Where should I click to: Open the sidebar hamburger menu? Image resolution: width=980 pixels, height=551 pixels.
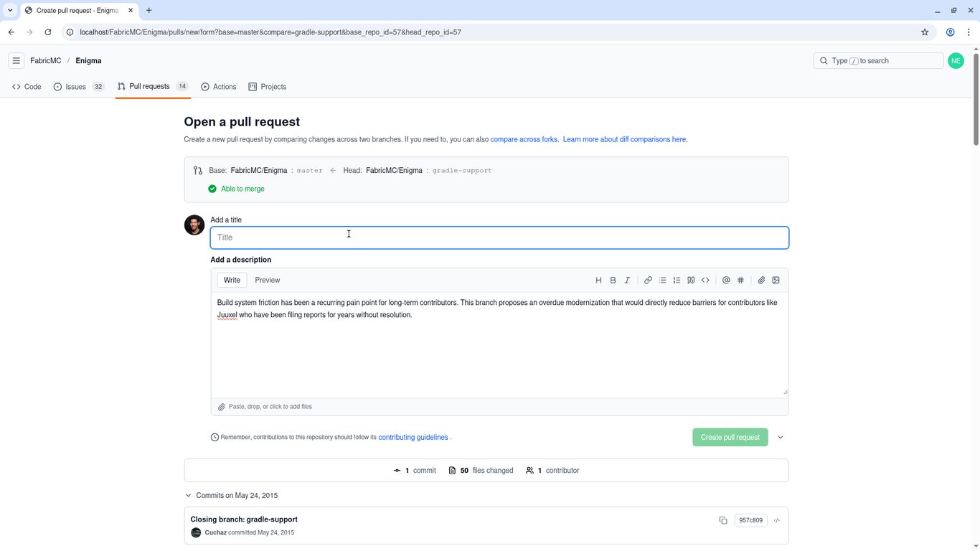(x=17, y=61)
